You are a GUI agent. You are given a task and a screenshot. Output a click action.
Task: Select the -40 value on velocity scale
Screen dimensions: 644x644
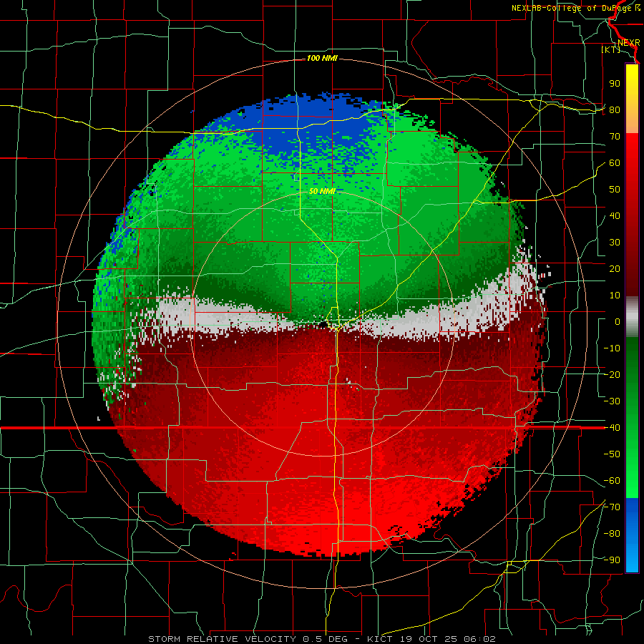pyautogui.click(x=612, y=428)
